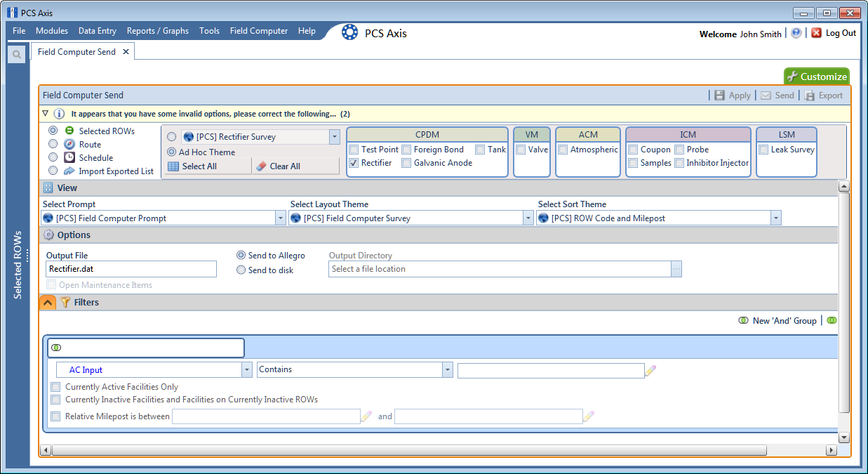The height and width of the screenshot is (474, 868).
Task: Open the Tools menu
Action: (209, 31)
